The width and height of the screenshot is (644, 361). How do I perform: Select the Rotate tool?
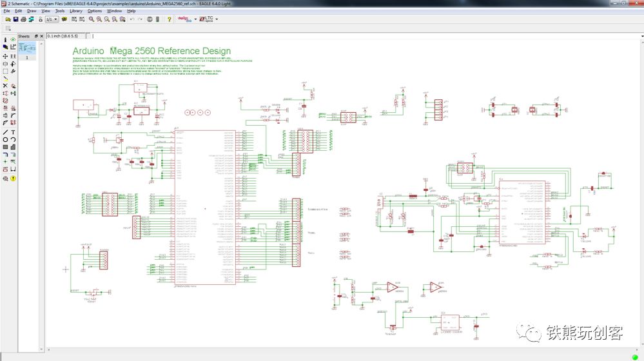click(x=13, y=64)
